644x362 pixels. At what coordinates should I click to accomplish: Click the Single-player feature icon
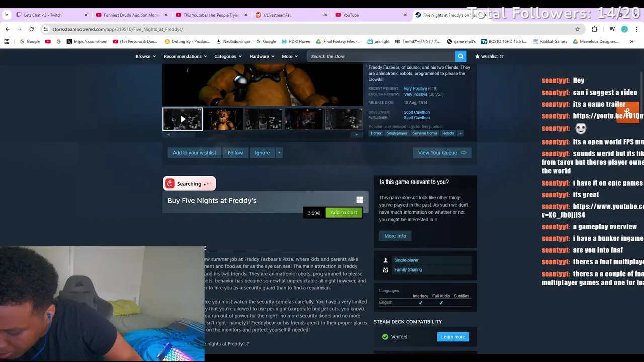click(x=386, y=260)
